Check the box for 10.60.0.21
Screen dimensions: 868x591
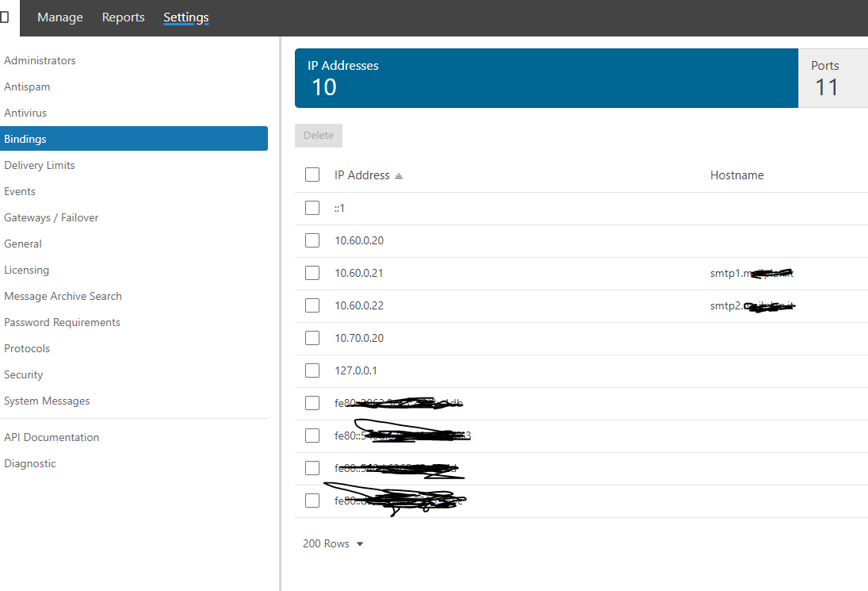(312, 273)
